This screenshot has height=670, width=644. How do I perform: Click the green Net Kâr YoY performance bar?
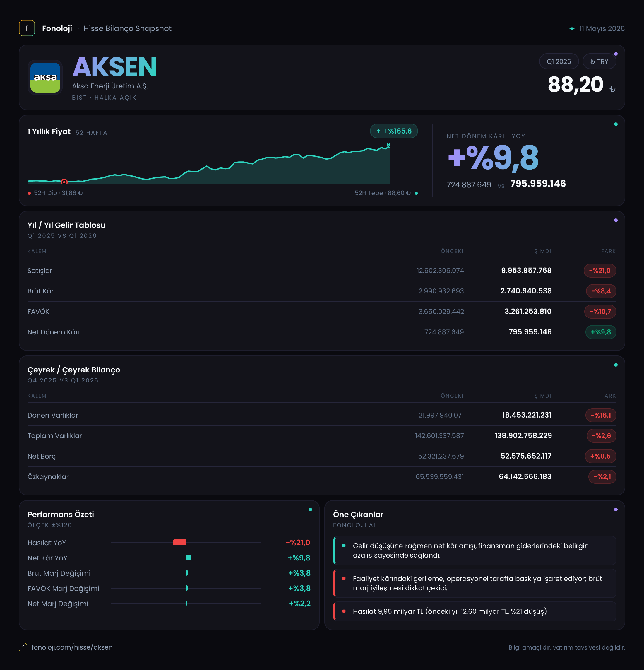click(x=188, y=558)
